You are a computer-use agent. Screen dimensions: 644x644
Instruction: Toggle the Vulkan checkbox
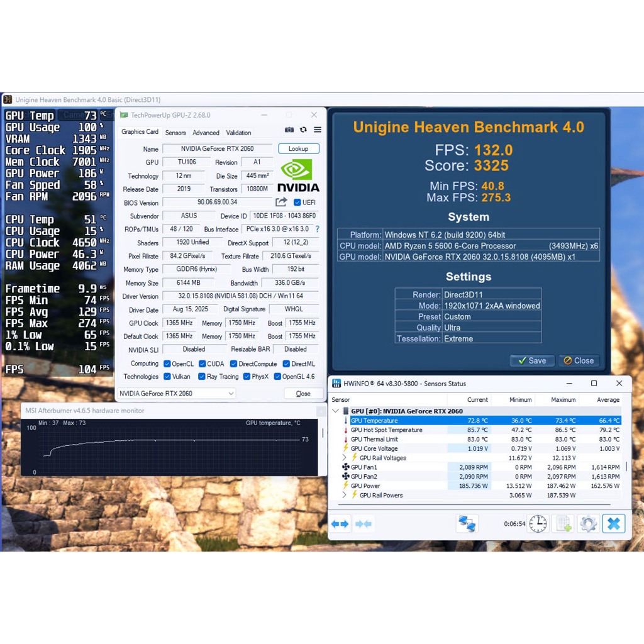(x=167, y=376)
